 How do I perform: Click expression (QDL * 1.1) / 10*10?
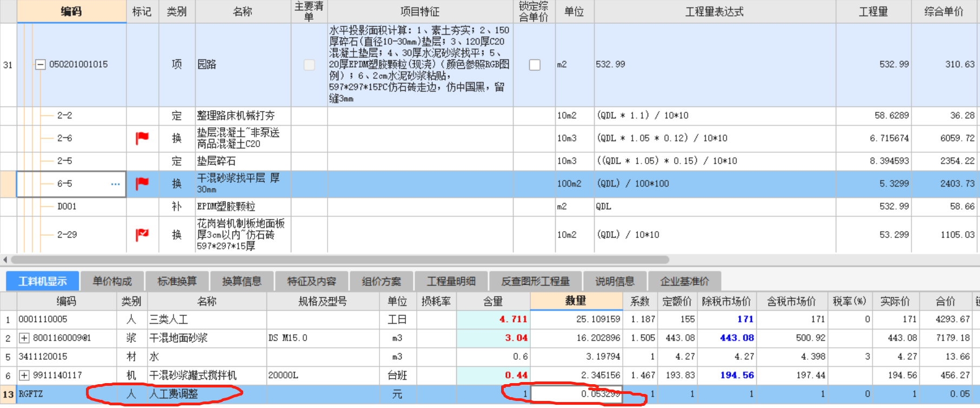pyautogui.click(x=642, y=116)
